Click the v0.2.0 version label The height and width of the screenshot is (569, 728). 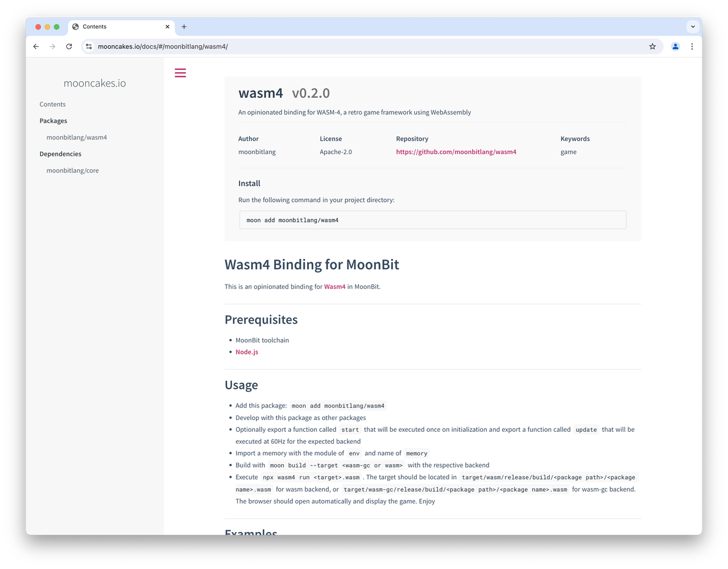pyautogui.click(x=311, y=93)
